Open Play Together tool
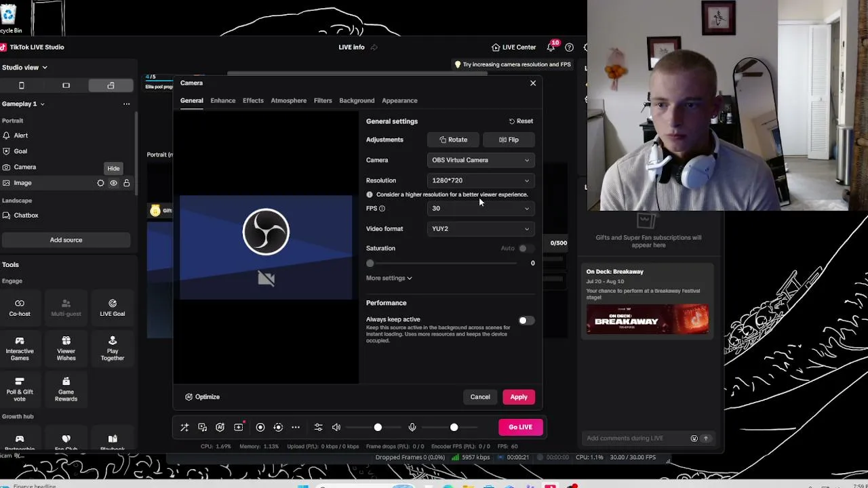868x488 pixels. [113, 348]
